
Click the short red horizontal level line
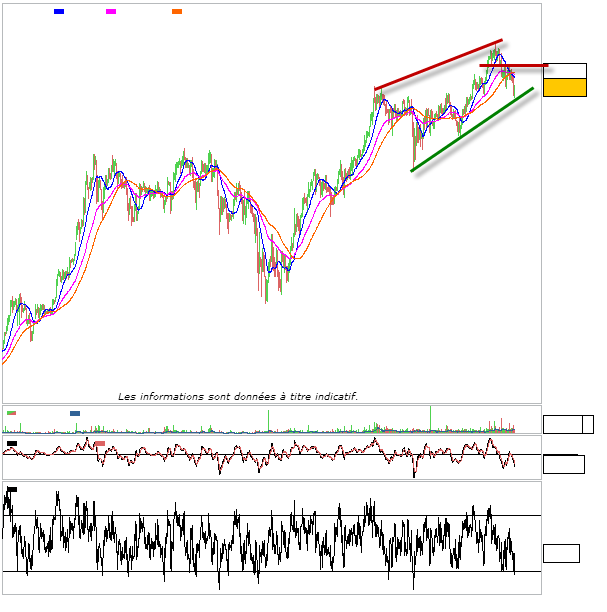point(513,66)
